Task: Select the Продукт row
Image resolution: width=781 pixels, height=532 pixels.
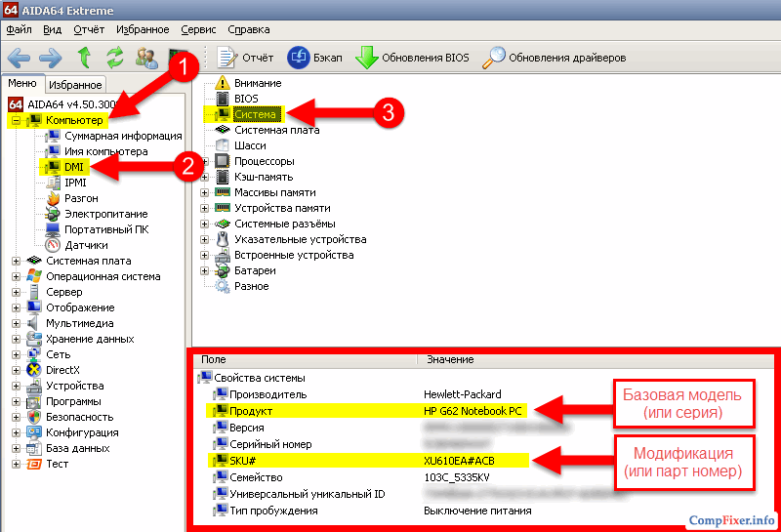Action: pos(367,411)
